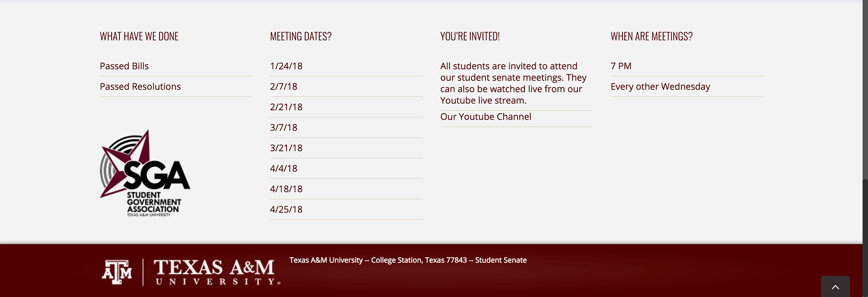Click the Texas A&M University logo
Viewport: 868px width, 297px height.
pos(191,272)
